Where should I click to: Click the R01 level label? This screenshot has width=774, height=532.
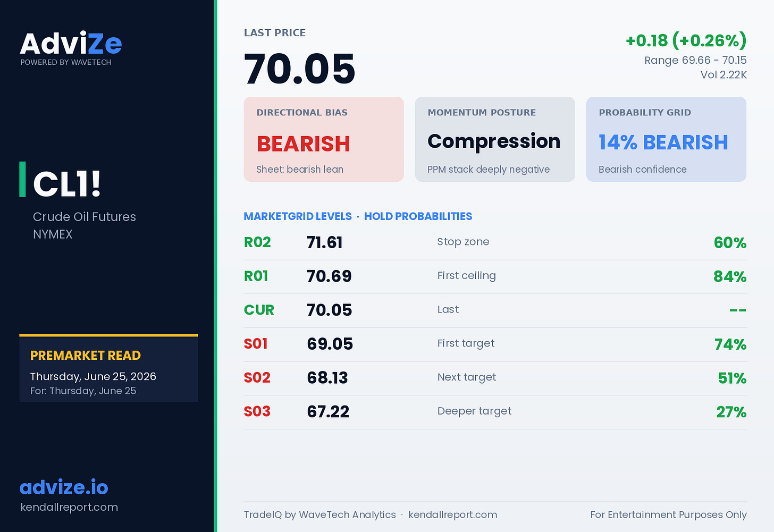256,276
